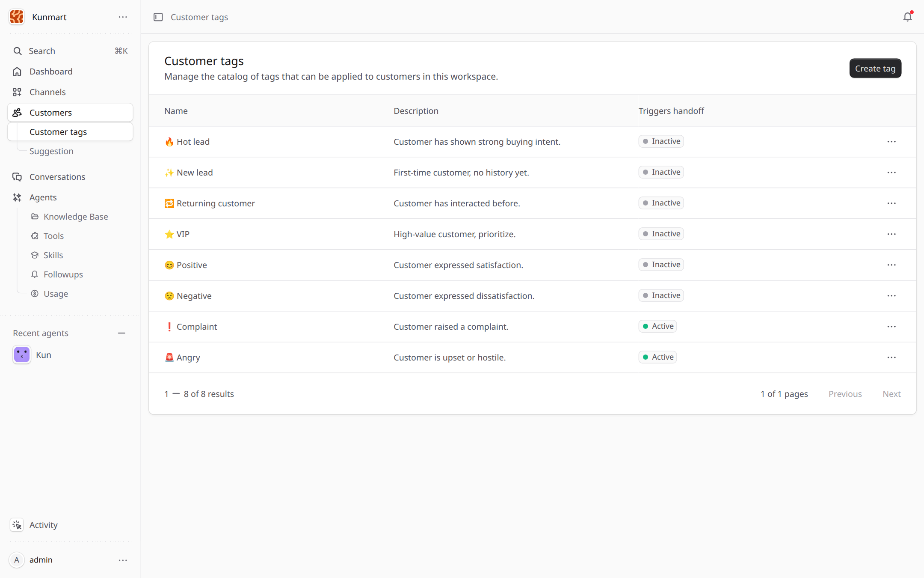Click the Search magnifier icon
This screenshot has width=924, height=578.
[18, 51]
